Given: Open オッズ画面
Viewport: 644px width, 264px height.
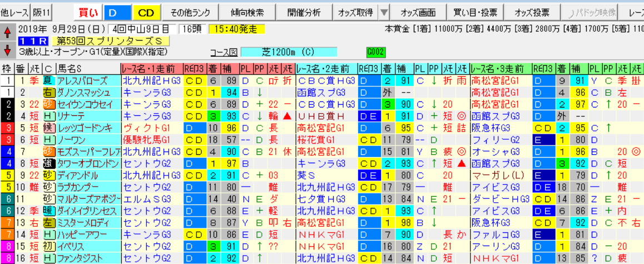Looking at the screenshot, I should pos(418,13).
